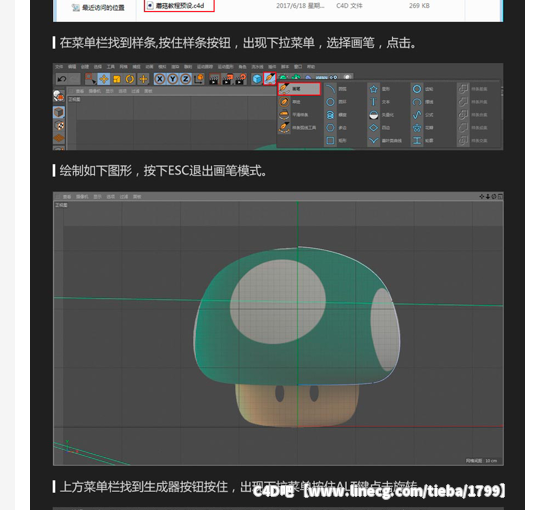Select the Rotate tool icon

point(130,79)
